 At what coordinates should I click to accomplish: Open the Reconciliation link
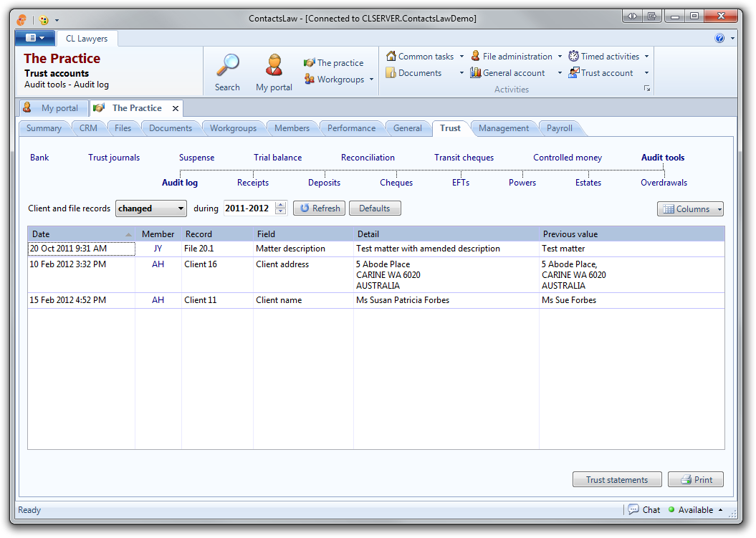tap(368, 158)
